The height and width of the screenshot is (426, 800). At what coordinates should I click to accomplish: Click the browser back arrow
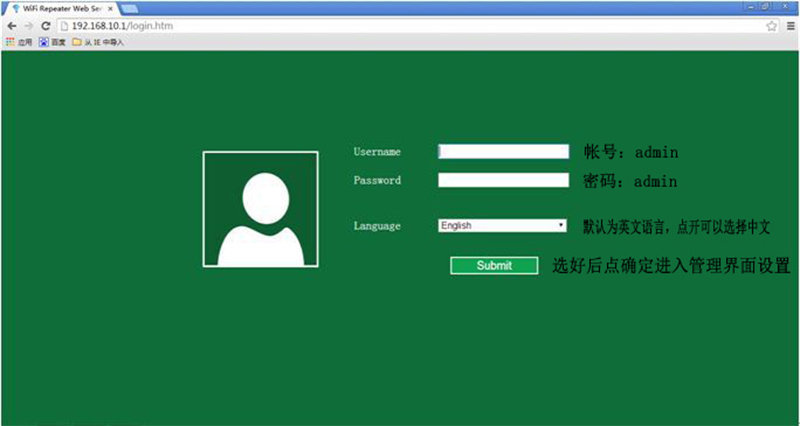click(x=12, y=26)
